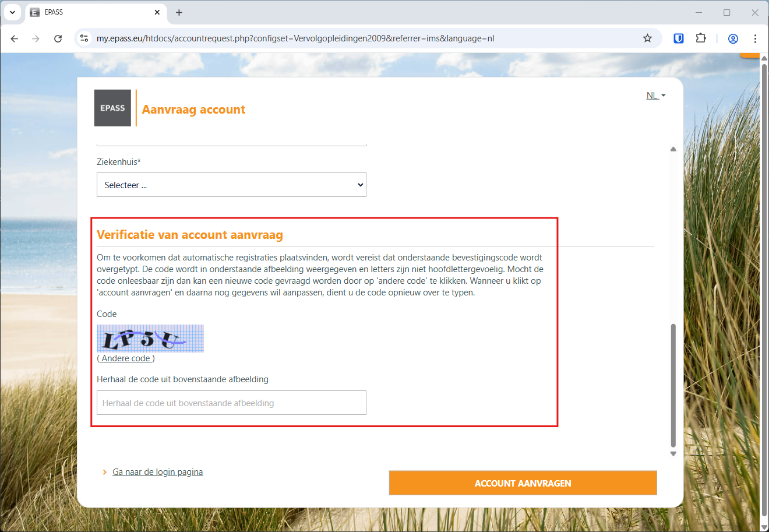The image size is (769, 532).
Task: Click the browser back arrow
Action: coord(15,38)
